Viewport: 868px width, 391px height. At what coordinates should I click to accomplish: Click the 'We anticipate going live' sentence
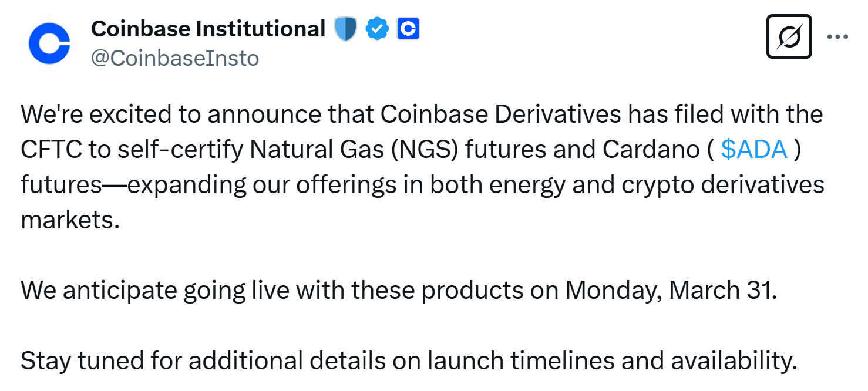399,291
